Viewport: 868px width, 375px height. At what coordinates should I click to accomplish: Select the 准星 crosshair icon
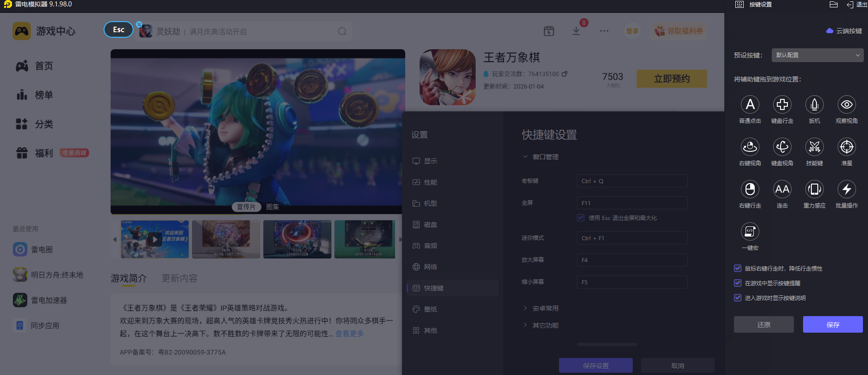pos(846,147)
